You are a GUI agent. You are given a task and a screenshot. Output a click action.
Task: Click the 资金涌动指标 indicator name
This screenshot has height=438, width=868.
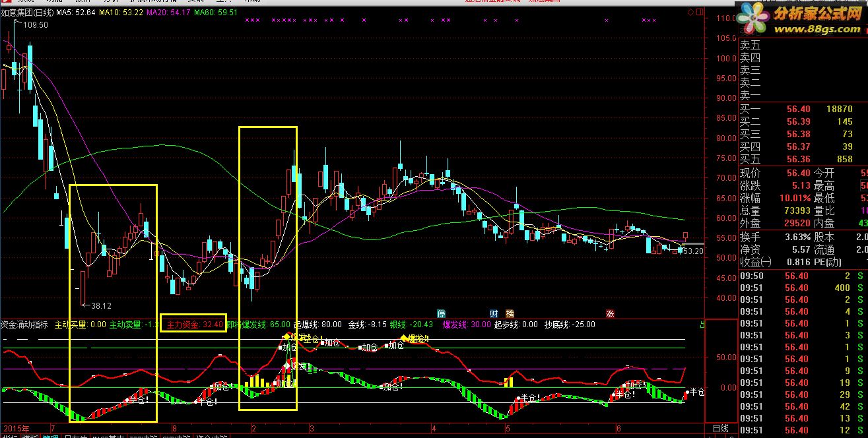tap(24, 325)
